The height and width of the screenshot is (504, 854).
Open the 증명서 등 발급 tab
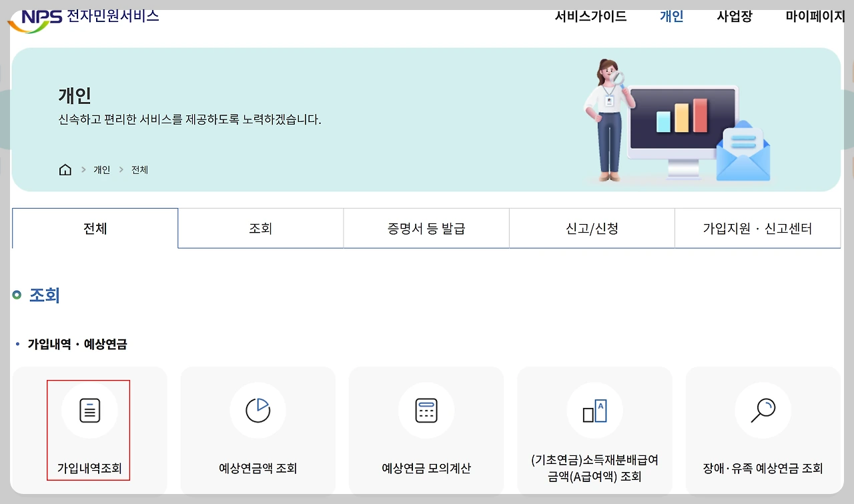pyautogui.click(x=426, y=228)
